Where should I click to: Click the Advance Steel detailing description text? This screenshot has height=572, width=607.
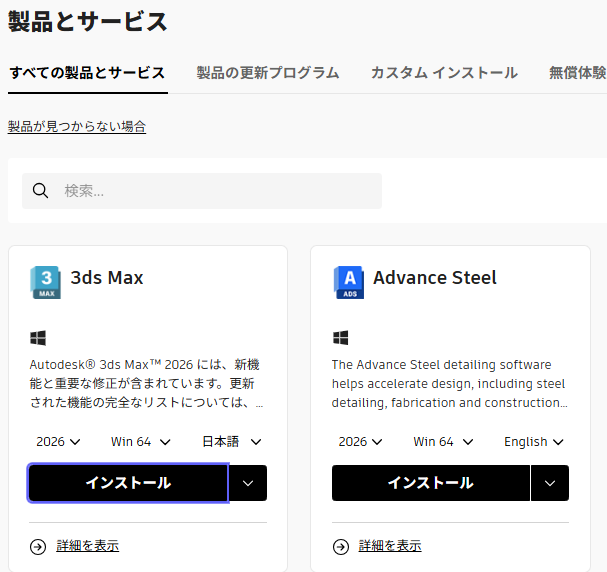449,384
